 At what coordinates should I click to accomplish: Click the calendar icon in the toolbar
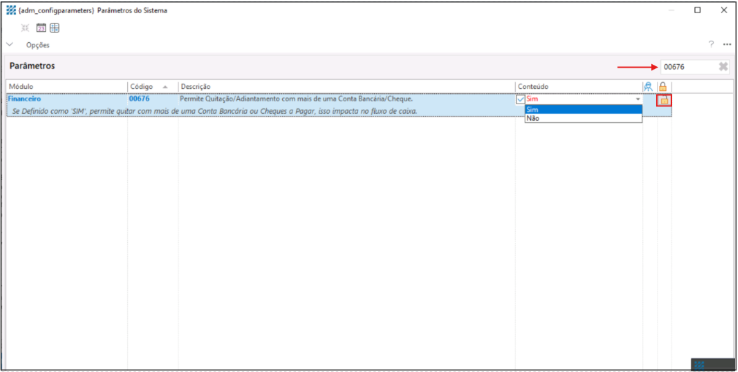[x=41, y=28]
